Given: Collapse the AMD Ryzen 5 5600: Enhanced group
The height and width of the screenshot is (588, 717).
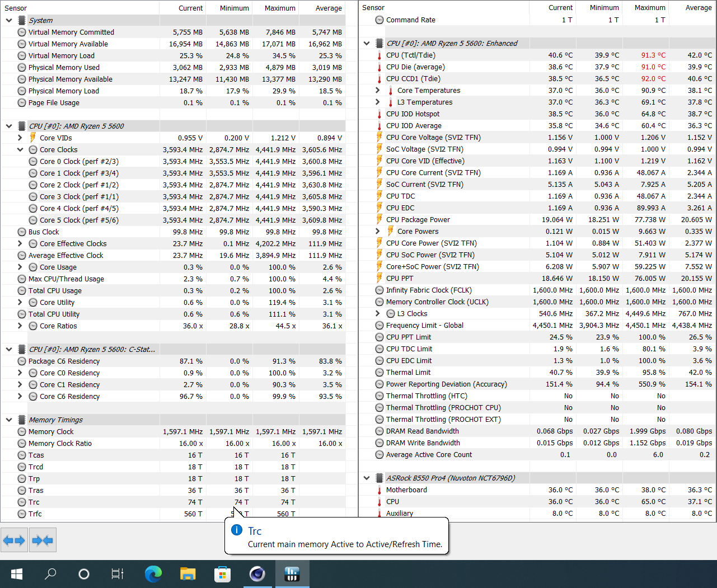Looking at the screenshot, I should [x=367, y=43].
